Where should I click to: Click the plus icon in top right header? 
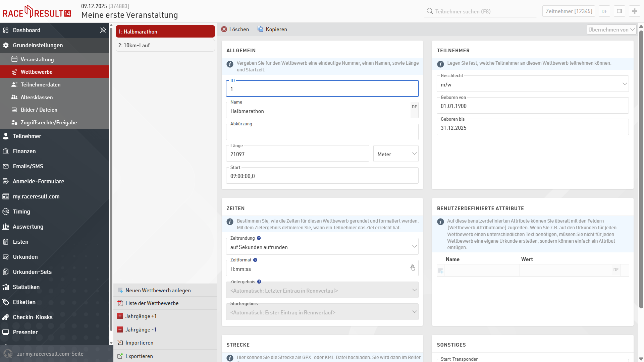pos(634,11)
